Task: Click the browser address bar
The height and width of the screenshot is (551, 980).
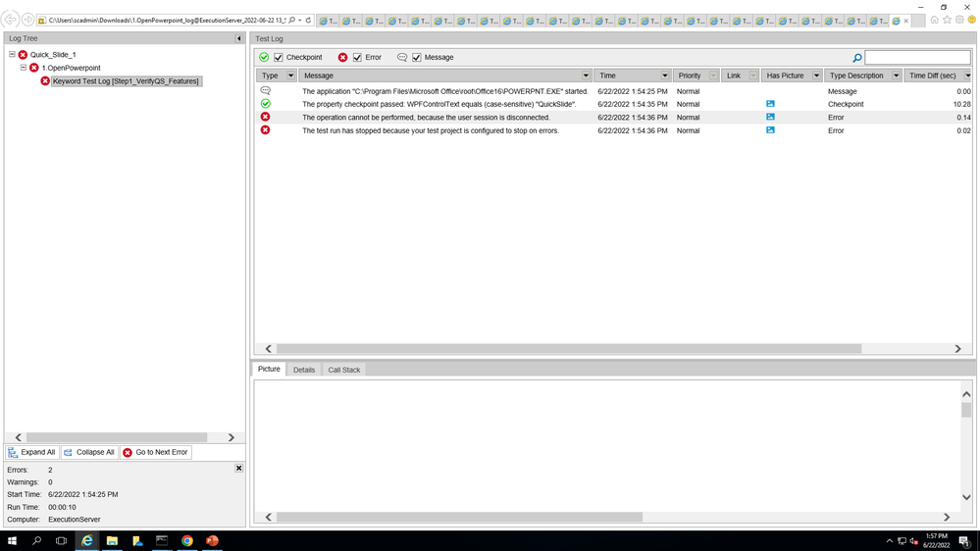Action: (166, 21)
